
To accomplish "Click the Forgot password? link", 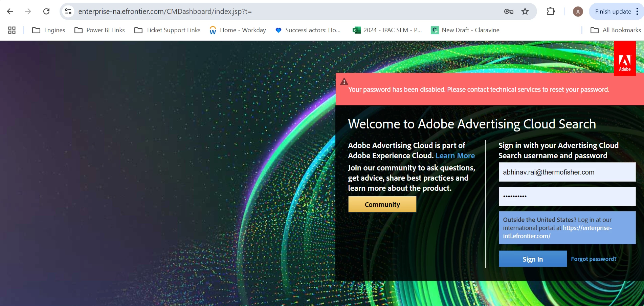I will (x=594, y=259).
